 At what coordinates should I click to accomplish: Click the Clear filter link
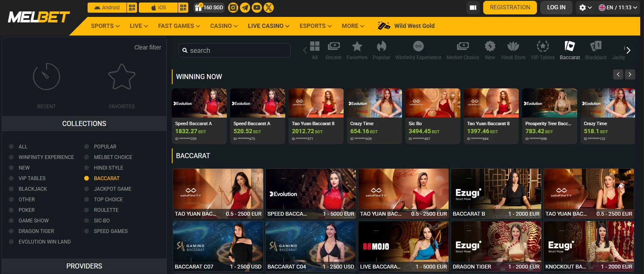click(x=148, y=47)
